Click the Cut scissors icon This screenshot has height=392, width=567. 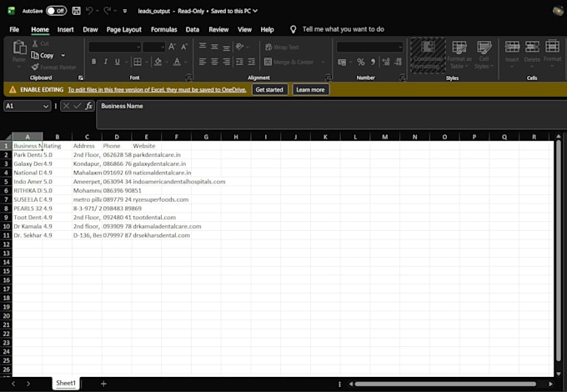click(x=35, y=43)
